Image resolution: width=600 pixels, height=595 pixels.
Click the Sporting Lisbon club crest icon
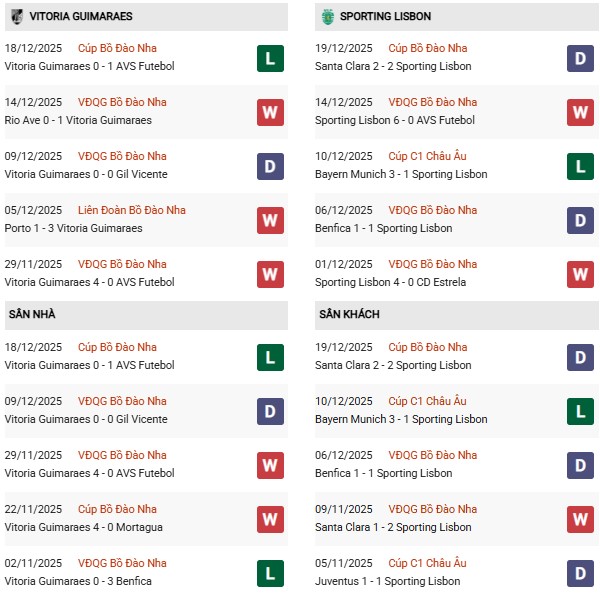click(x=326, y=16)
